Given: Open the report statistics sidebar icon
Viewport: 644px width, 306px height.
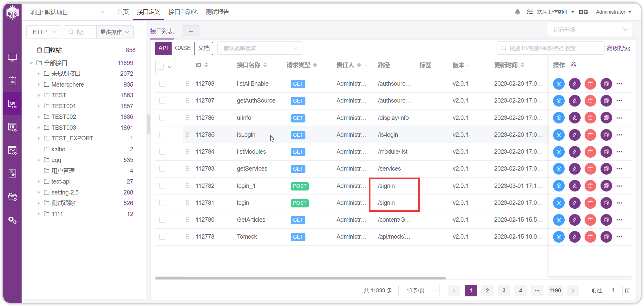Looking at the screenshot, I should pyautogui.click(x=12, y=174).
